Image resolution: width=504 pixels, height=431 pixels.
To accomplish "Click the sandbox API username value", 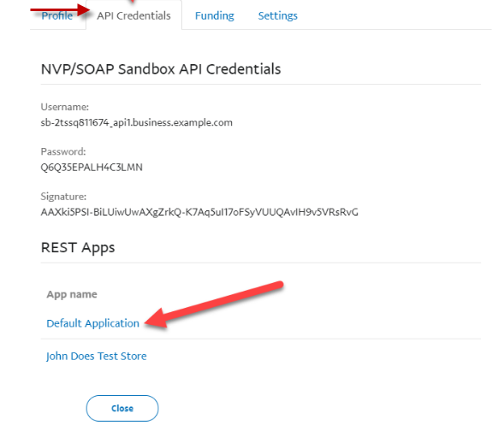I will click(x=137, y=122).
